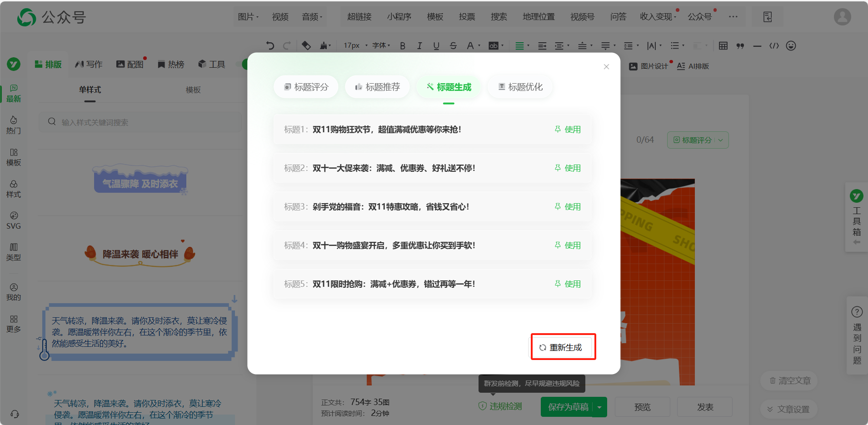This screenshot has height=425, width=868.
Task: Open the emoji picker icon
Action: click(x=791, y=46)
